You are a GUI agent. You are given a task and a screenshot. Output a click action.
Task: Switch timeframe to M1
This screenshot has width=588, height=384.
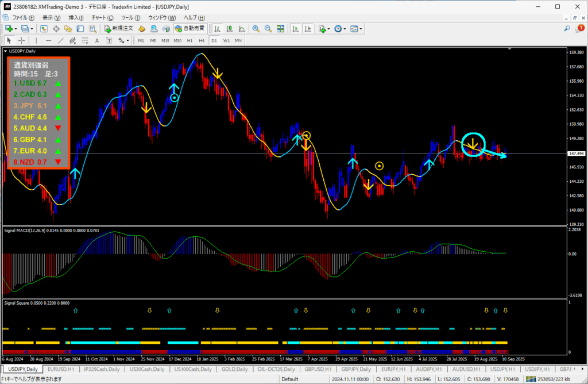141,41
